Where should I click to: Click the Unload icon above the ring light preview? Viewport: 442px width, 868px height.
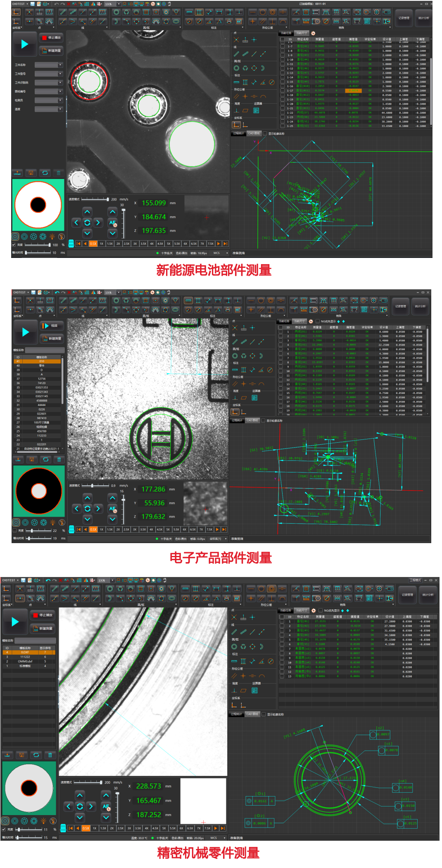click(x=17, y=173)
